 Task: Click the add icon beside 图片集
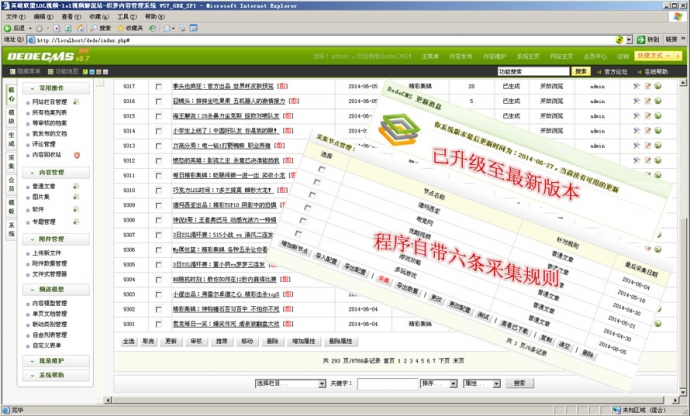tap(76, 197)
